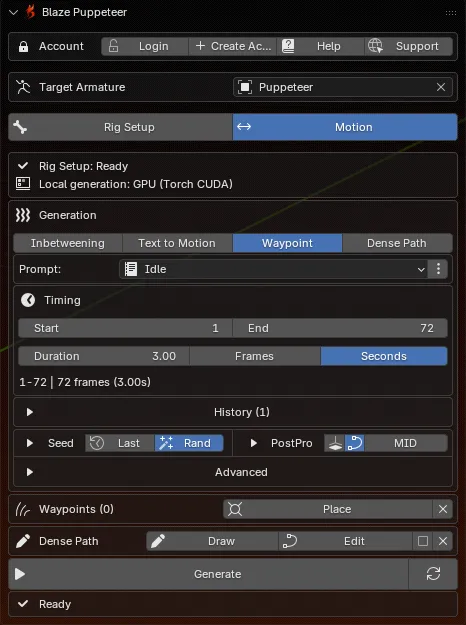Expand the Seed options triangle
466x625 pixels.
(x=29, y=443)
